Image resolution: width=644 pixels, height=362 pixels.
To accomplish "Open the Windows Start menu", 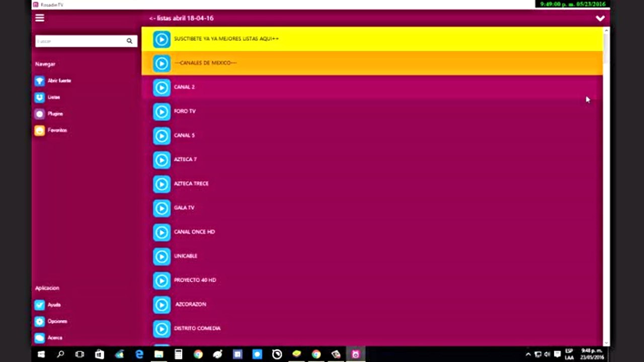I will (41, 354).
